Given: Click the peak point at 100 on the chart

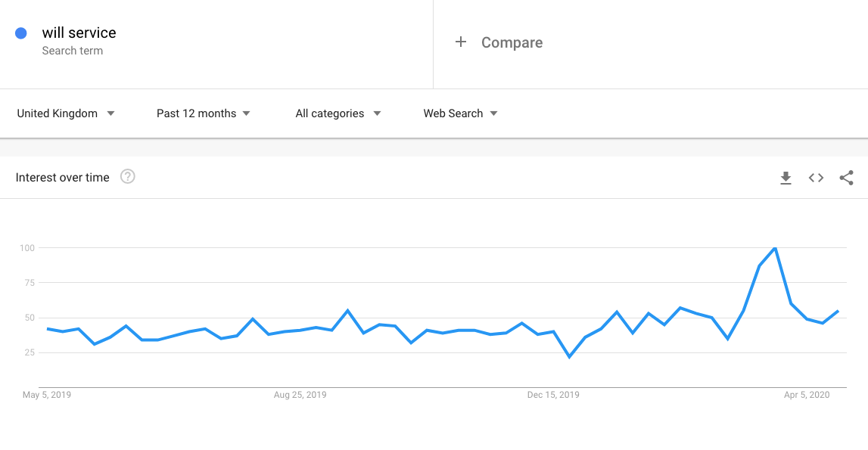Looking at the screenshot, I should point(775,248).
